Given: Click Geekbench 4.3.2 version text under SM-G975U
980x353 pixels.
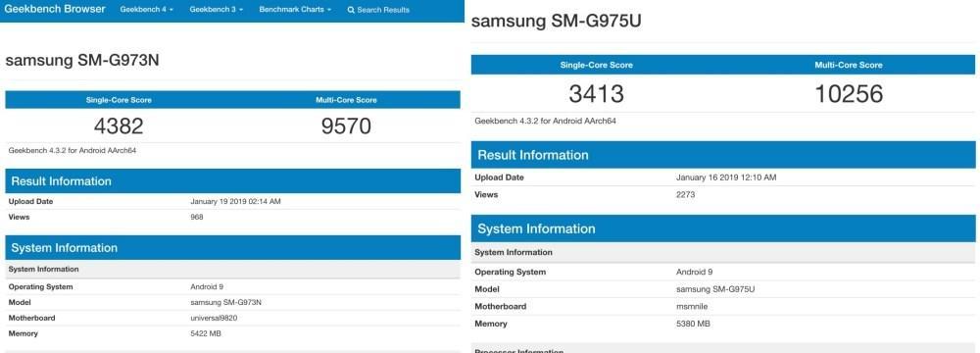Looking at the screenshot, I should [x=546, y=121].
